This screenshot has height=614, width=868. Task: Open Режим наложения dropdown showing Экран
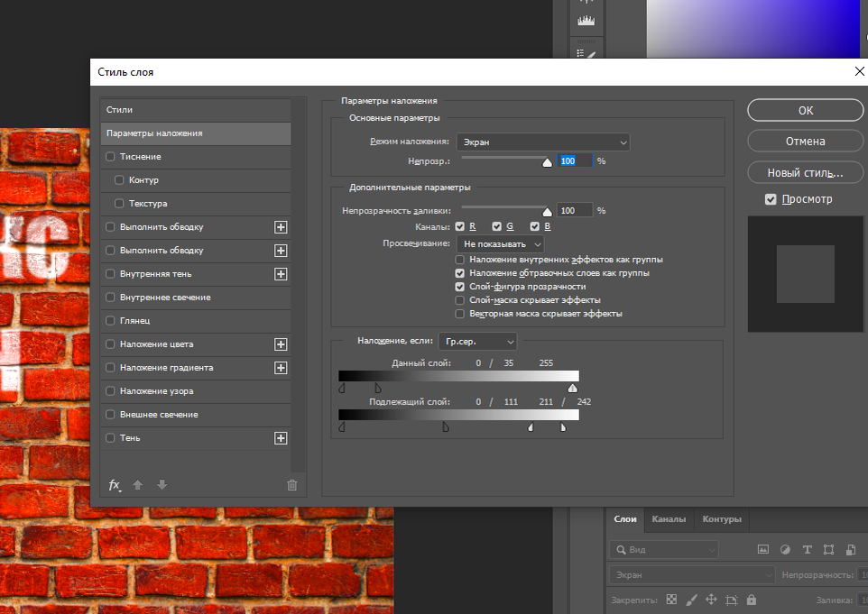click(543, 142)
